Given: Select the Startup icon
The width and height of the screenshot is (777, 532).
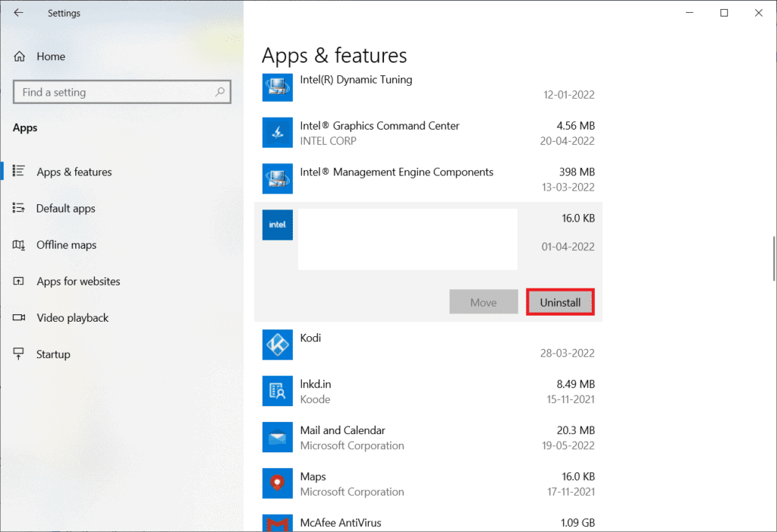Looking at the screenshot, I should [x=18, y=354].
